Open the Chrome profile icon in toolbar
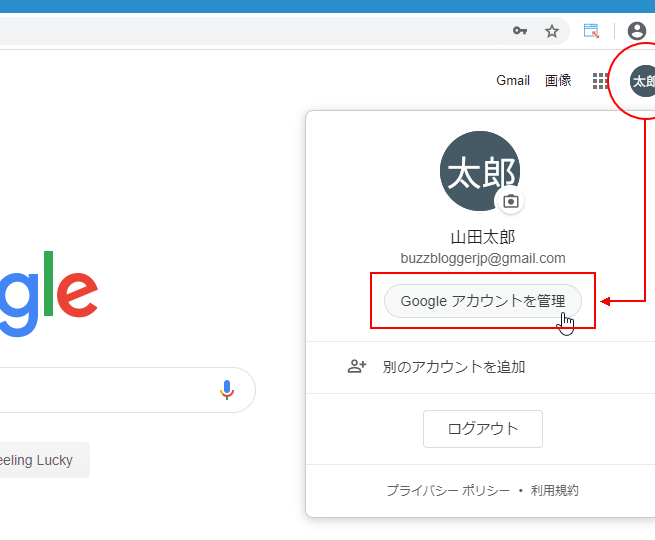 point(637,31)
